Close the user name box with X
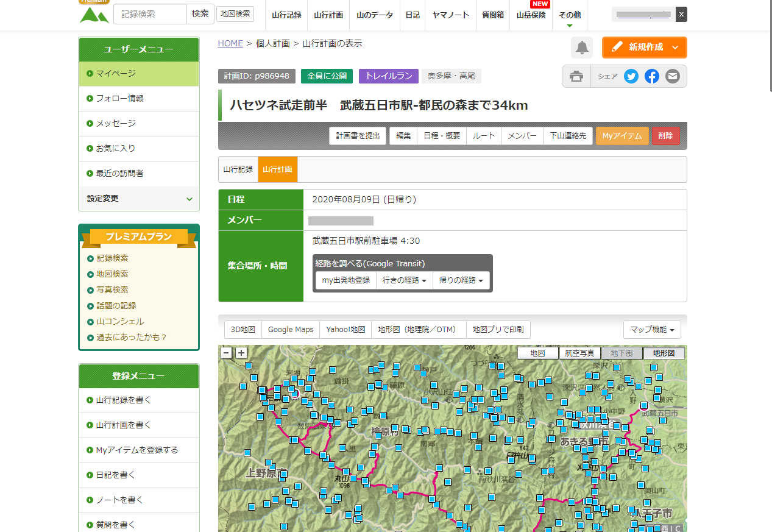This screenshot has width=772, height=532. pyautogui.click(x=681, y=14)
